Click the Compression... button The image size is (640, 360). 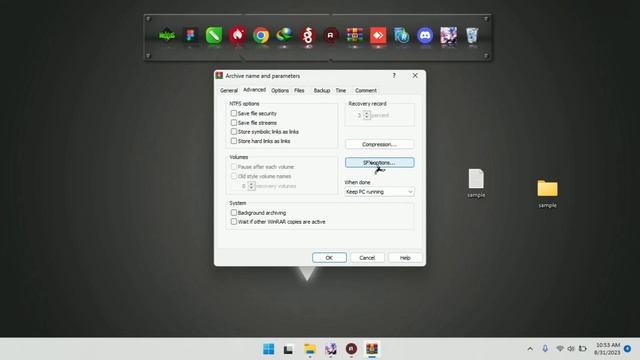coord(379,144)
